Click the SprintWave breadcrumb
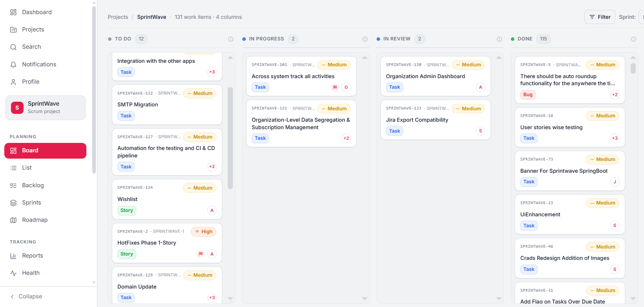 [x=152, y=17]
